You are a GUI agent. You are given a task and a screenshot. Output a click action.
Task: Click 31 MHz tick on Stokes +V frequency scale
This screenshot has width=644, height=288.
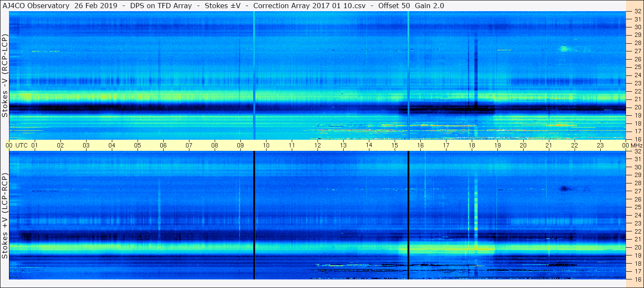[637, 159]
